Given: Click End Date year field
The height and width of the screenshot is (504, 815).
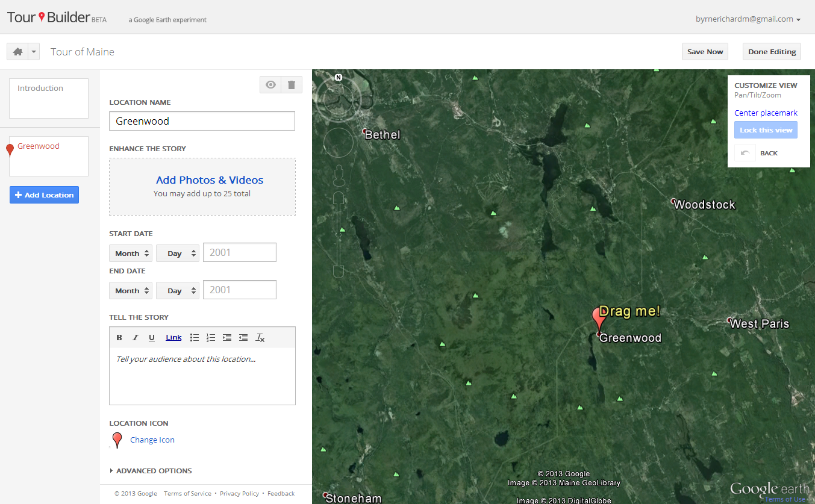Looking at the screenshot, I should (x=240, y=290).
